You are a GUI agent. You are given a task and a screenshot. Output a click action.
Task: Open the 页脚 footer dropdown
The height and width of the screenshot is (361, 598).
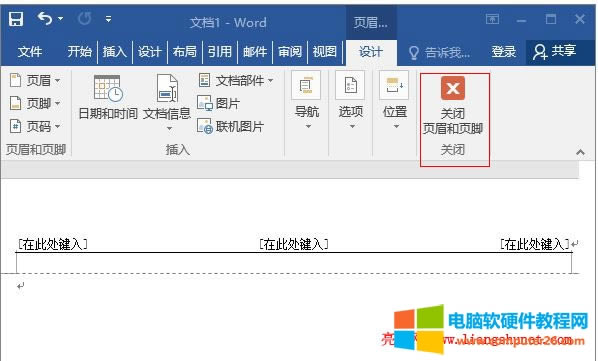(x=35, y=103)
